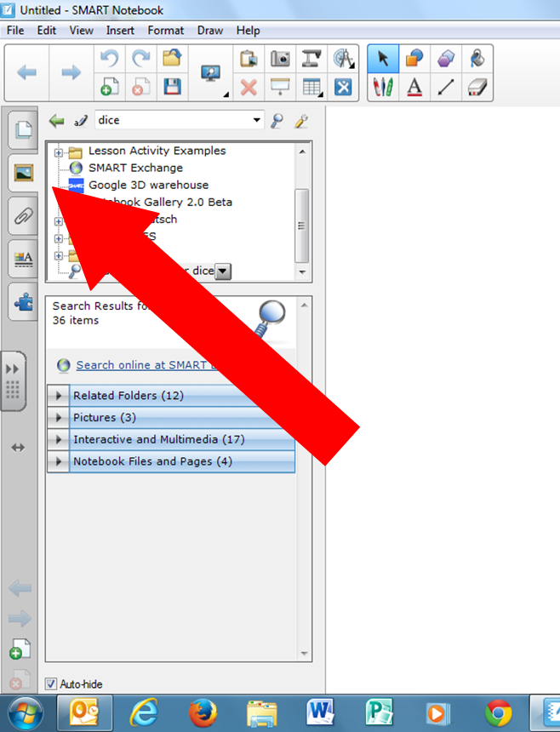Viewport: 560px width, 732px height.
Task: Select the Shapes tool
Action: [x=414, y=59]
